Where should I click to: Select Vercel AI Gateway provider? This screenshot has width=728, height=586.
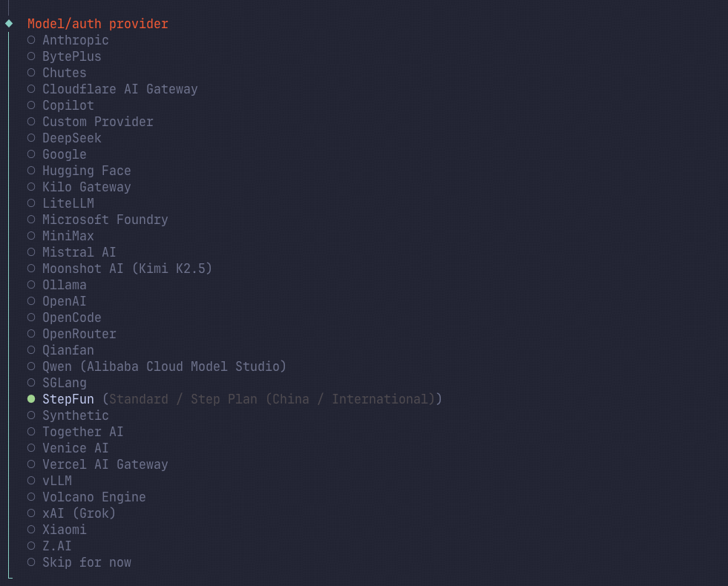[97, 464]
